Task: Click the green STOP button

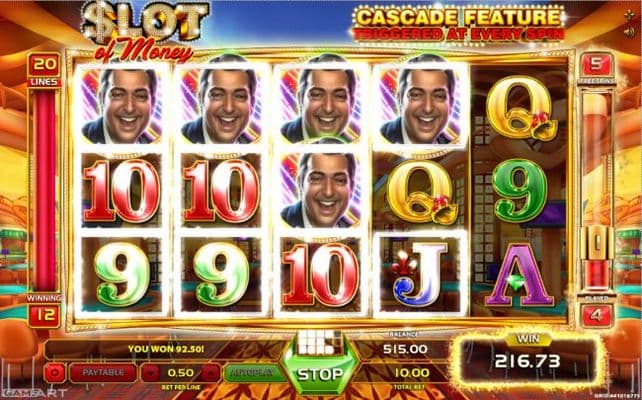Action: pyautogui.click(x=320, y=373)
